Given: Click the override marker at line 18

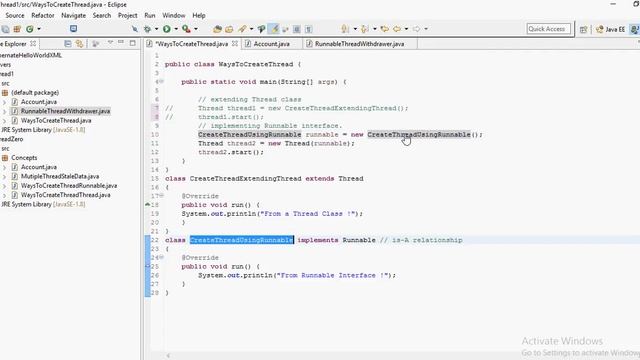Looking at the screenshot, I should (148, 204).
